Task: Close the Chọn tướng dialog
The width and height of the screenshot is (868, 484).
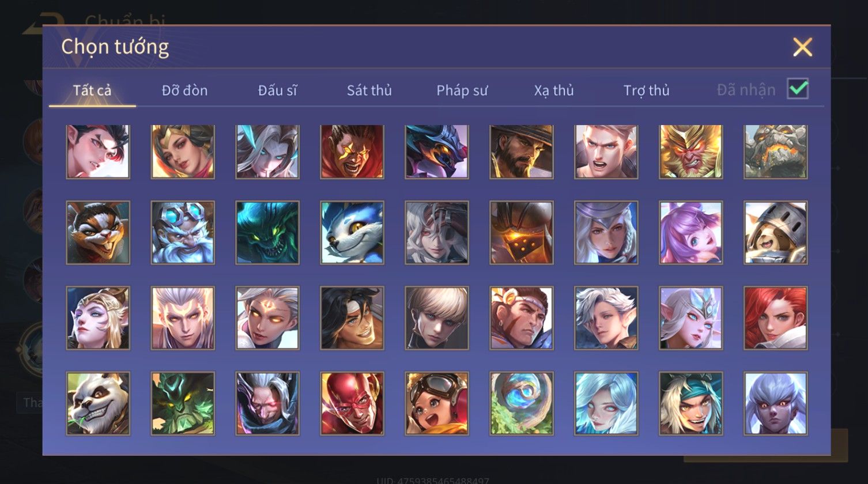Action: coord(802,47)
